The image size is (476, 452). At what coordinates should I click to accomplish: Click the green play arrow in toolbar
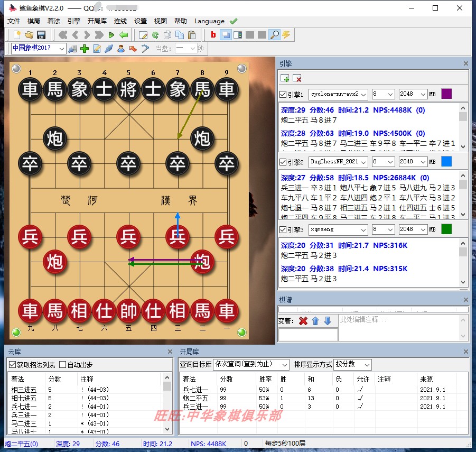pos(111,35)
